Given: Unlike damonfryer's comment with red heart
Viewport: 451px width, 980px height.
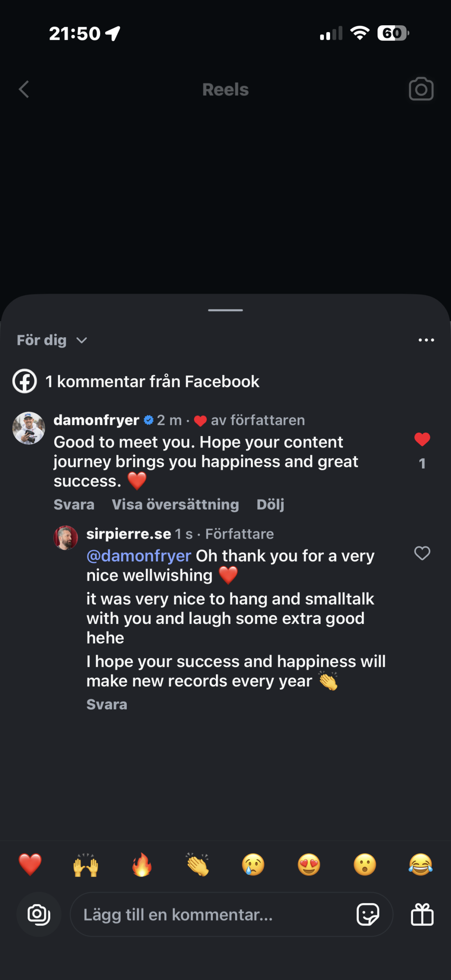Looking at the screenshot, I should click(x=422, y=439).
